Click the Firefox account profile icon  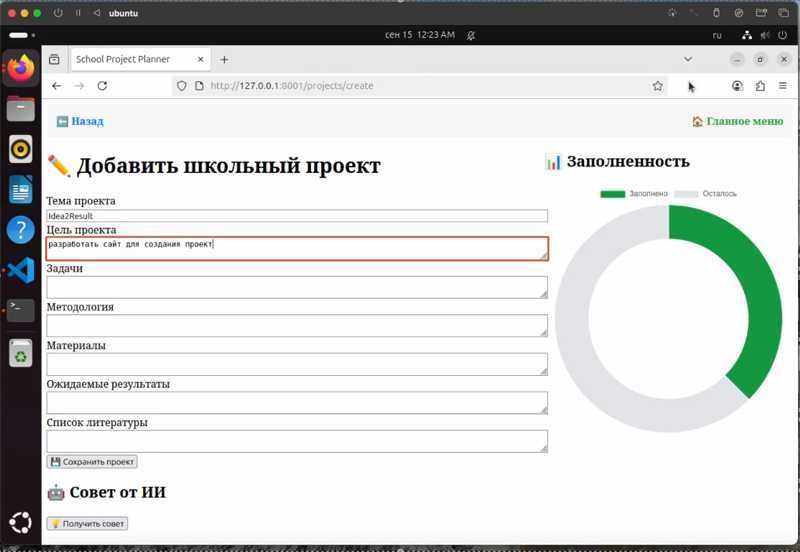click(737, 86)
